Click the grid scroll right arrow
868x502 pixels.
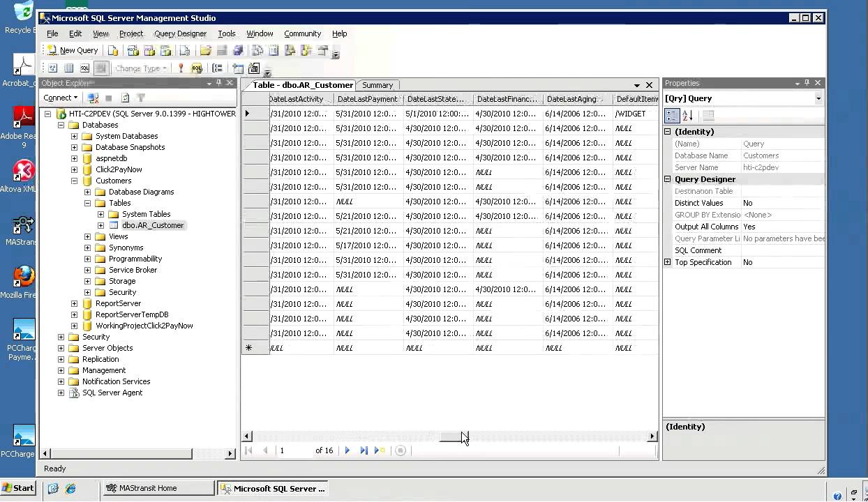click(x=652, y=436)
